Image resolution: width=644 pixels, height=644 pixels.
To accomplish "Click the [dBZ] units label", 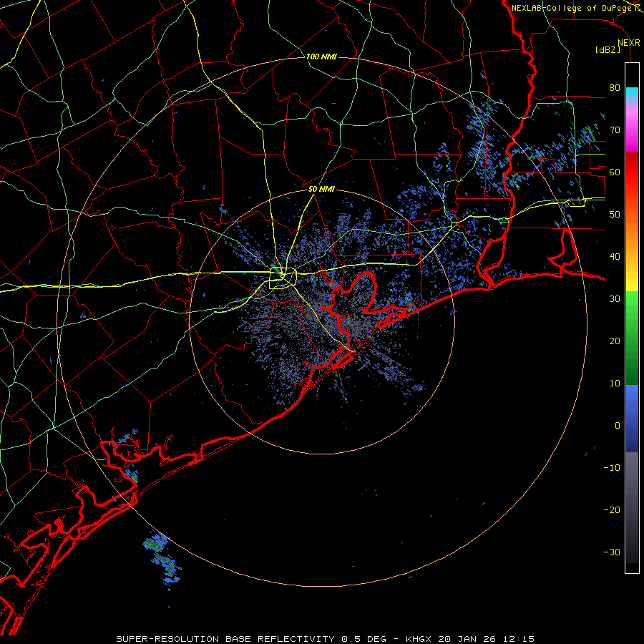I will click(608, 49).
